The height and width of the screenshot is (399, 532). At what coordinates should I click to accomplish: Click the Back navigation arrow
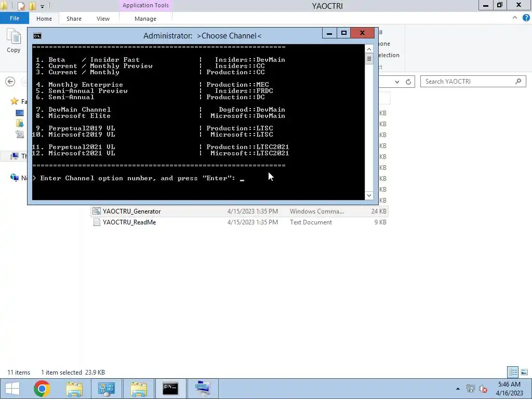[x=10, y=82]
